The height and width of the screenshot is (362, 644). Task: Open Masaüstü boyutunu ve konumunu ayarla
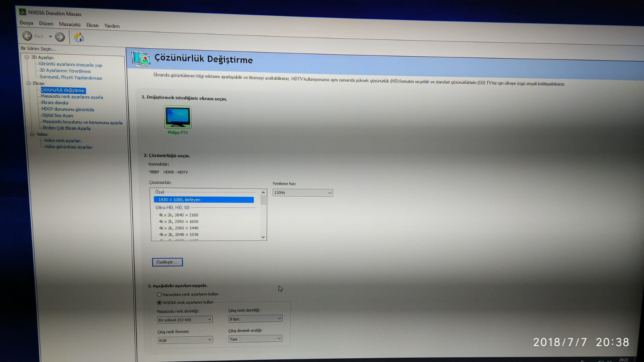[x=83, y=122]
